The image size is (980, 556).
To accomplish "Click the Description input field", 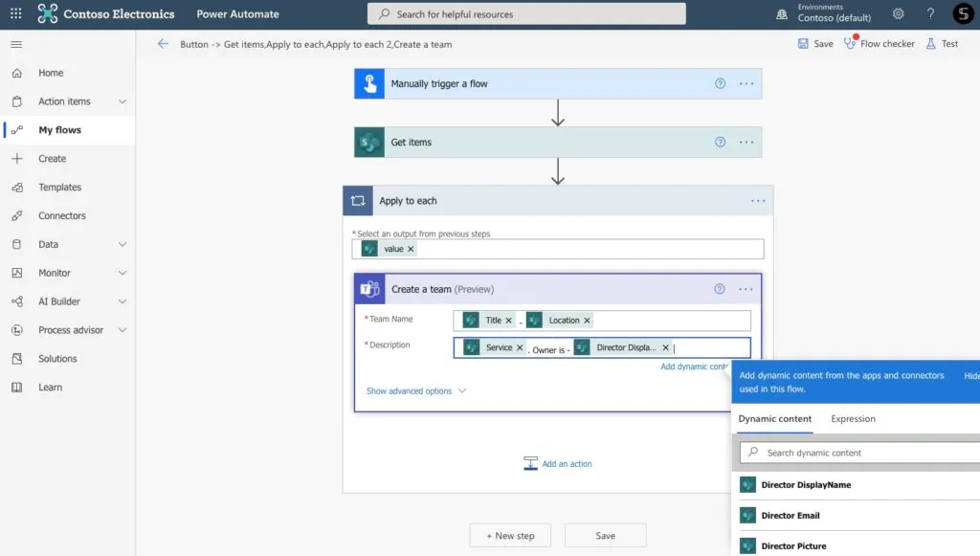I will [x=602, y=347].
